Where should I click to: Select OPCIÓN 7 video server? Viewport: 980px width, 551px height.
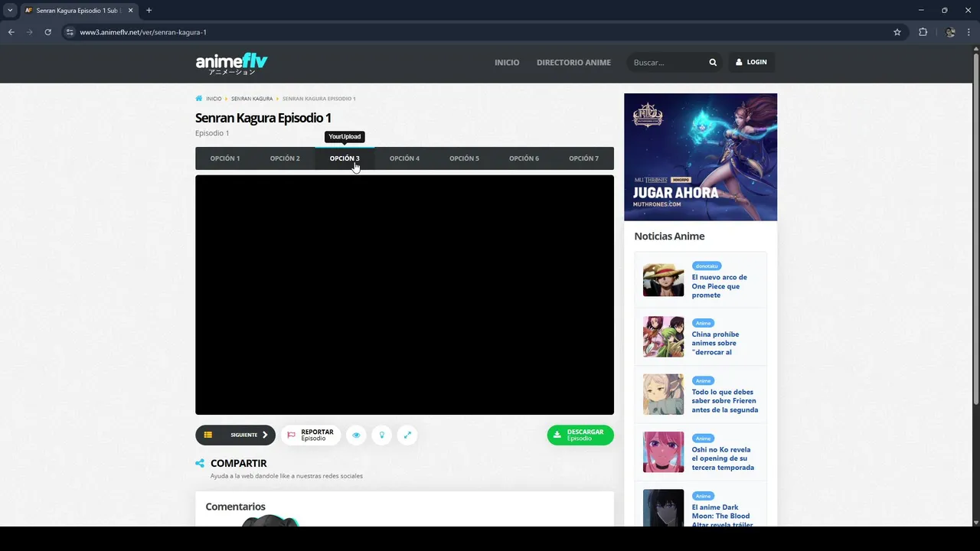(x=583, y=158)
